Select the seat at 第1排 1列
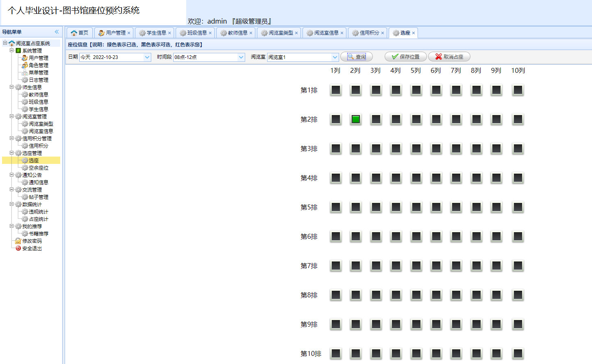Viewport: 592px width, 364px height. pyautogui.click(x=336, y=90)
